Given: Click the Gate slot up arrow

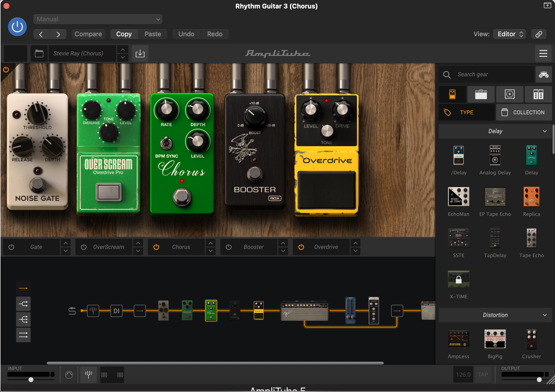Looking at the screenshot, I should point(66,243).
